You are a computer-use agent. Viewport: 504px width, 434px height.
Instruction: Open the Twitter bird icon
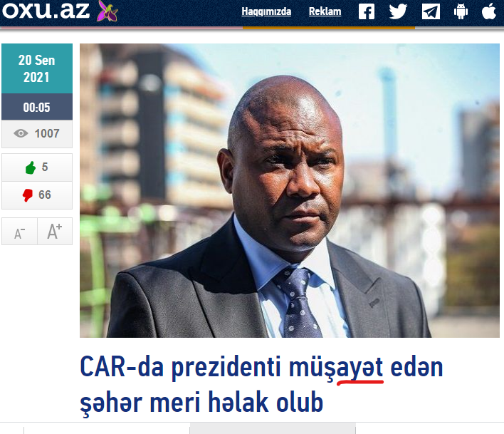pyautogui.click(x=398, y=11)
